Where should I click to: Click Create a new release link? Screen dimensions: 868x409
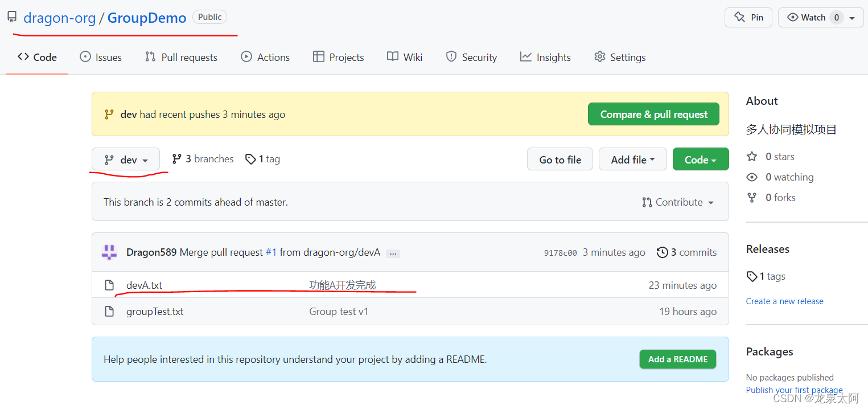[x=784, y=301]
